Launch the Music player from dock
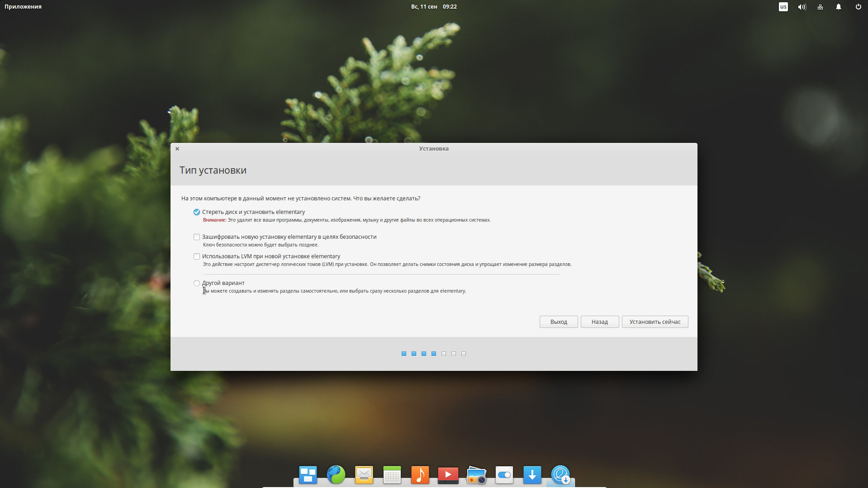 pyautogui.click(x=420, y=475)
